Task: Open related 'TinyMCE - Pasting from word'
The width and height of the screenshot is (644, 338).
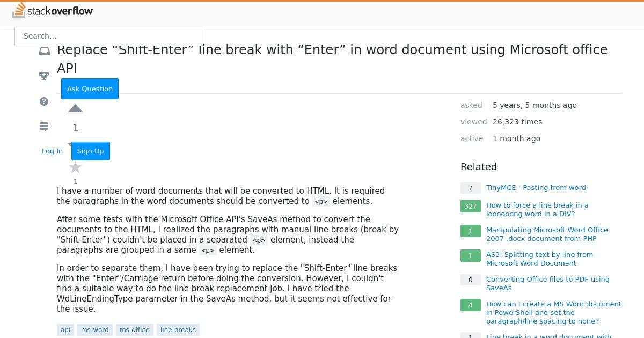Action: [536, 187]
